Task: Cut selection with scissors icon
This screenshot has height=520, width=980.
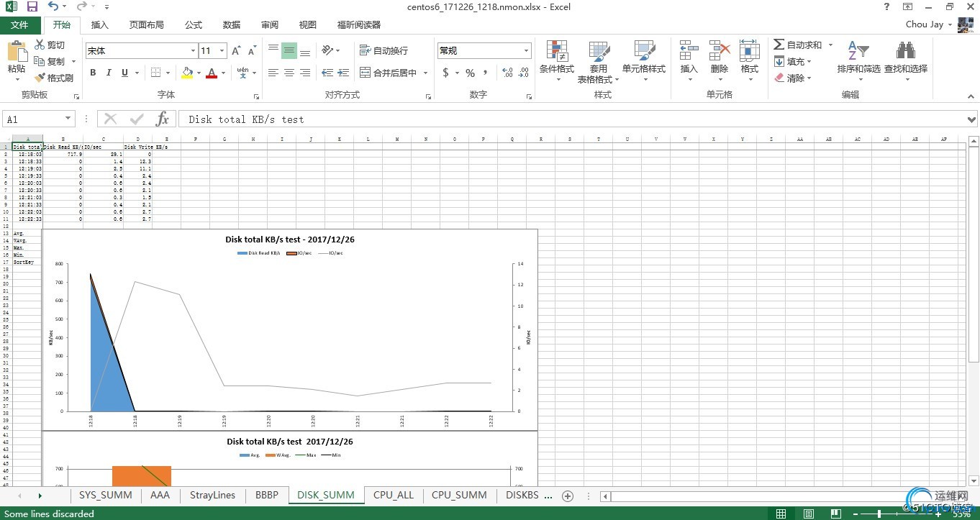Action: coord(49,45)
